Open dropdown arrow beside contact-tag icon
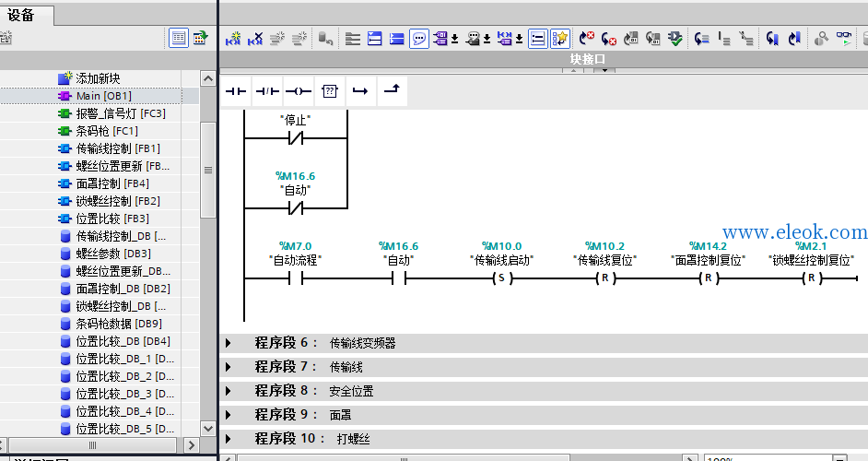868x461 pixels. [520, 38]
